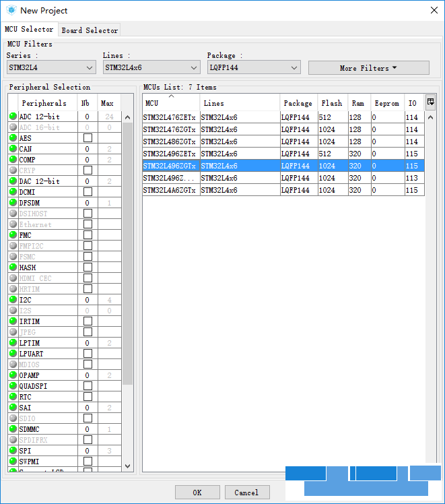
Task: Click the green indicator next to DFSDM
Action: 13,203
